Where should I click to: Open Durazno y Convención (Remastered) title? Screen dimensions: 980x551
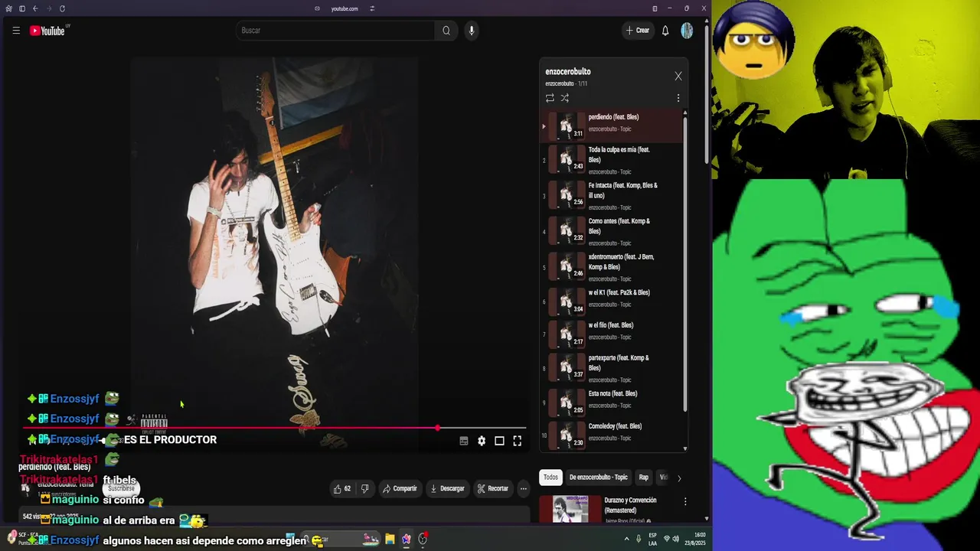(630, 505)
